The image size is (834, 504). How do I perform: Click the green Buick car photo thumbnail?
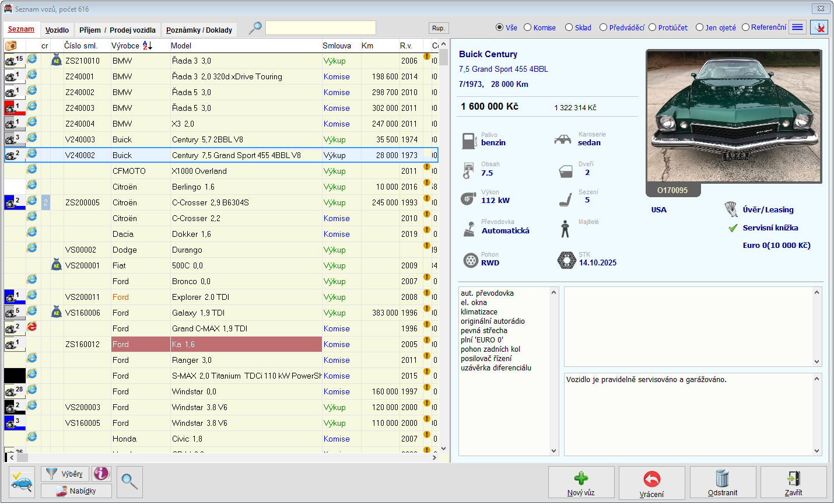point(734,116)
